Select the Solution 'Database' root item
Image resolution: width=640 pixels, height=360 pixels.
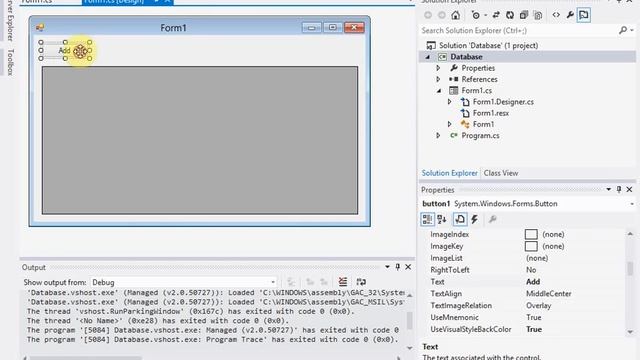click(x=488, y=45)
